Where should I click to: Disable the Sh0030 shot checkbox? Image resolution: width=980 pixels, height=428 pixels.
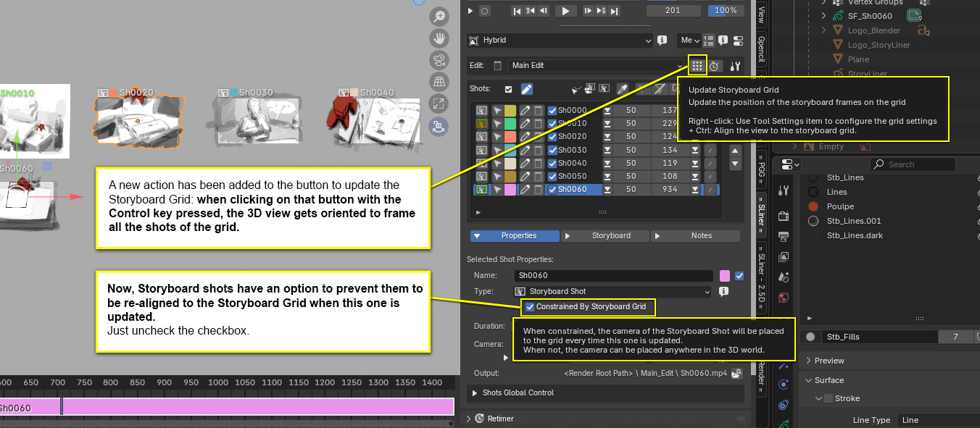pyautogui.click(x=552, y=151)
